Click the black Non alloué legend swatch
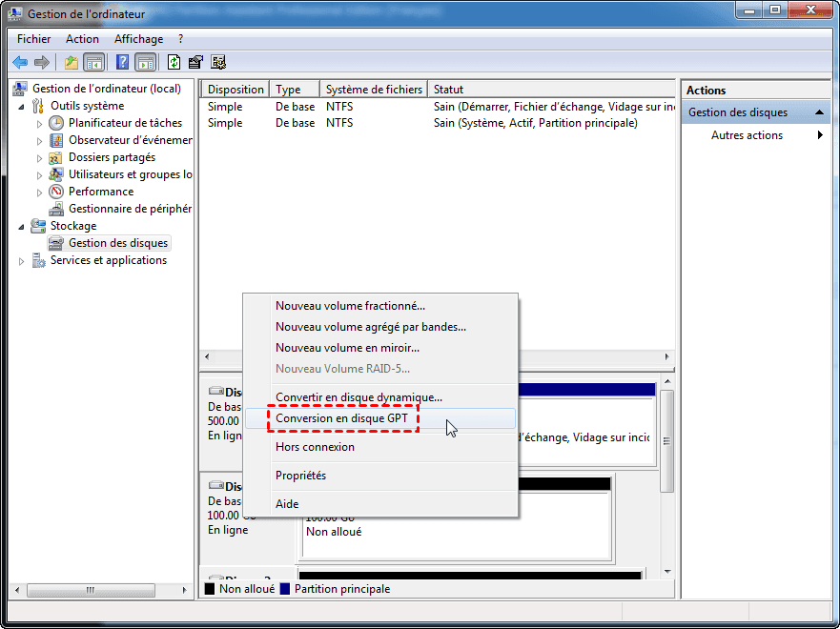840x629 pixels. click(x=210, y=589)
